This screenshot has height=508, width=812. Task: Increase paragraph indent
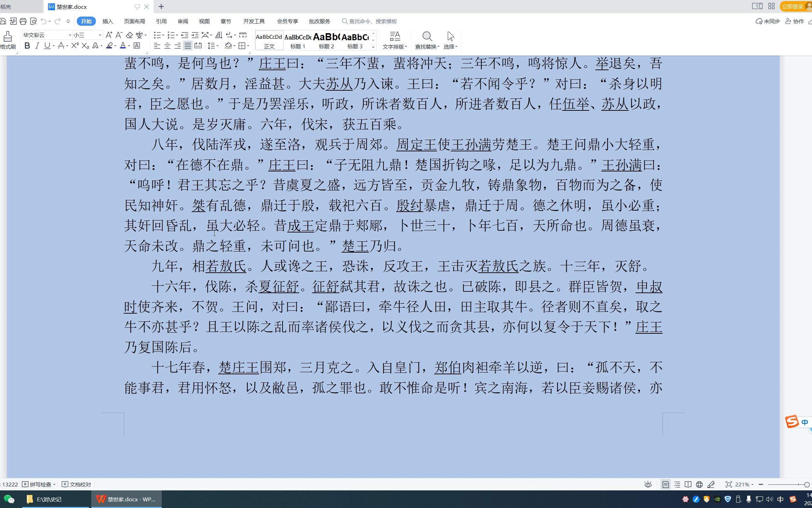click(195, 35)
